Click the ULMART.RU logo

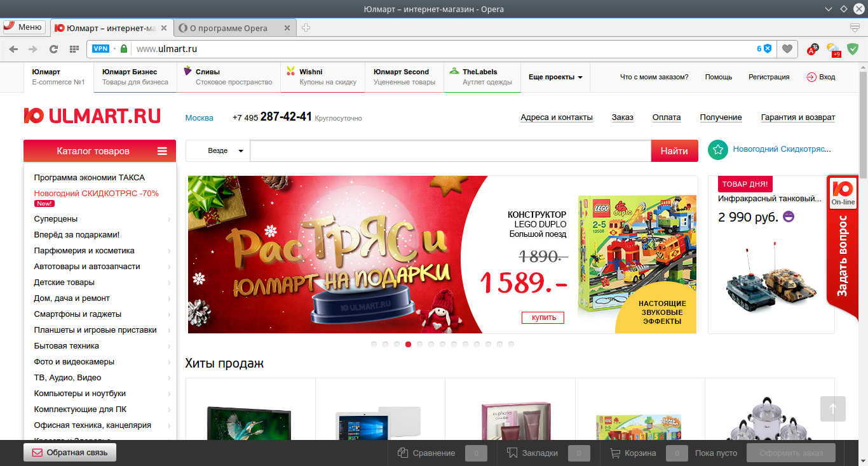(92, 116)
